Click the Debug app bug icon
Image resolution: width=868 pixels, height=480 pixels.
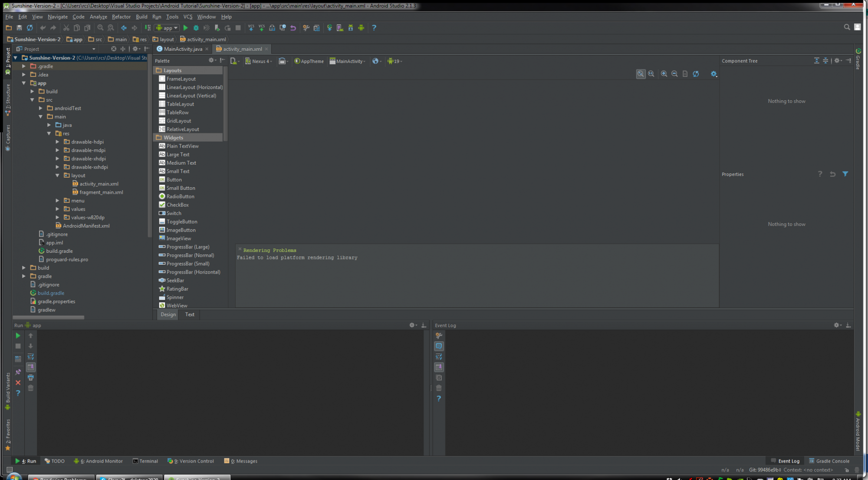[196, 28]
